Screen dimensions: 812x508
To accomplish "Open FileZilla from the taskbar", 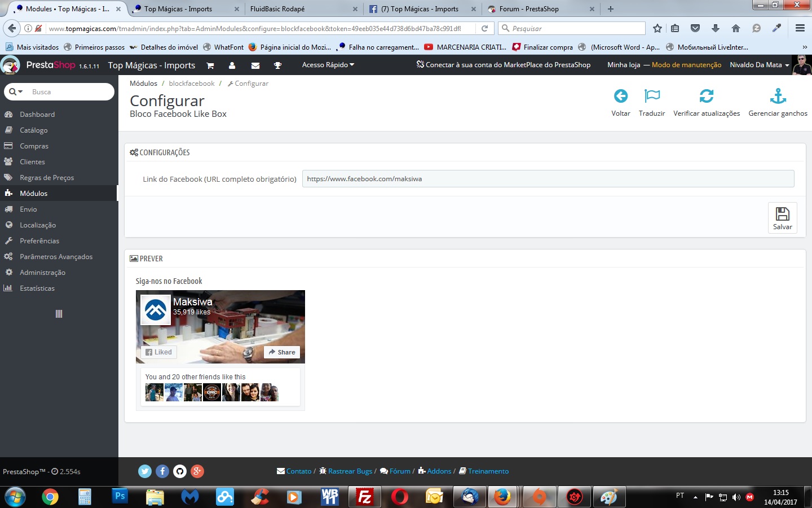I will tap(365, 497).
